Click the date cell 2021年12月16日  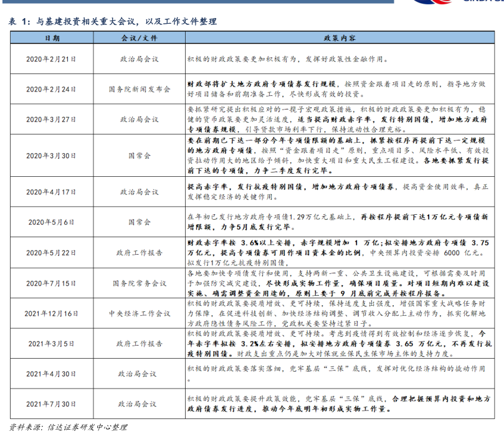pyautogui.click(x=52, y=313)
